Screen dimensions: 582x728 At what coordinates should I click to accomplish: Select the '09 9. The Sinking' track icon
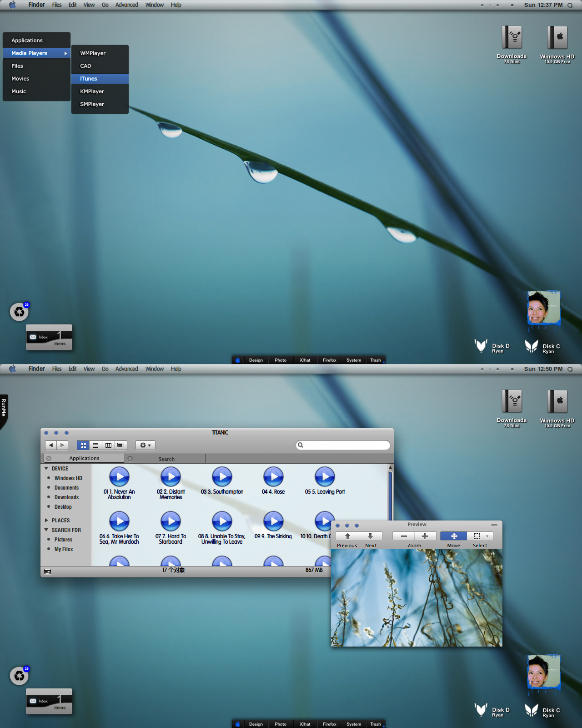(274, 521)
